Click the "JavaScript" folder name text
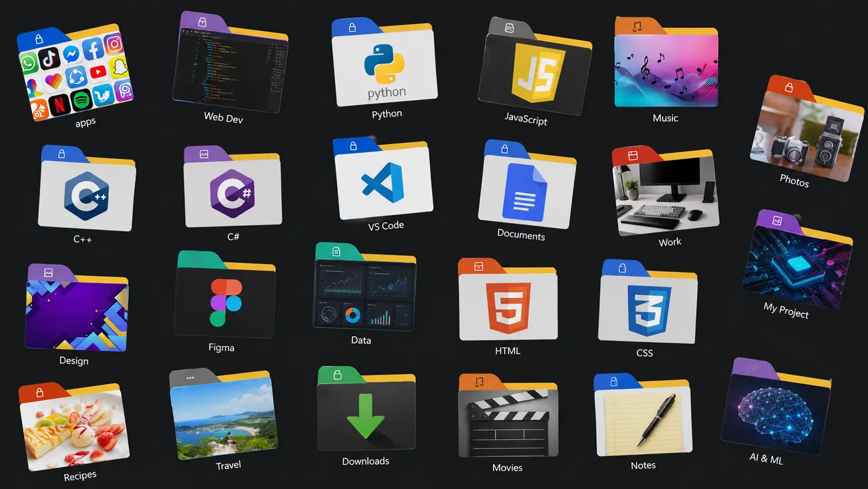The width and height of the screenshot is (868, 489). 525,119
